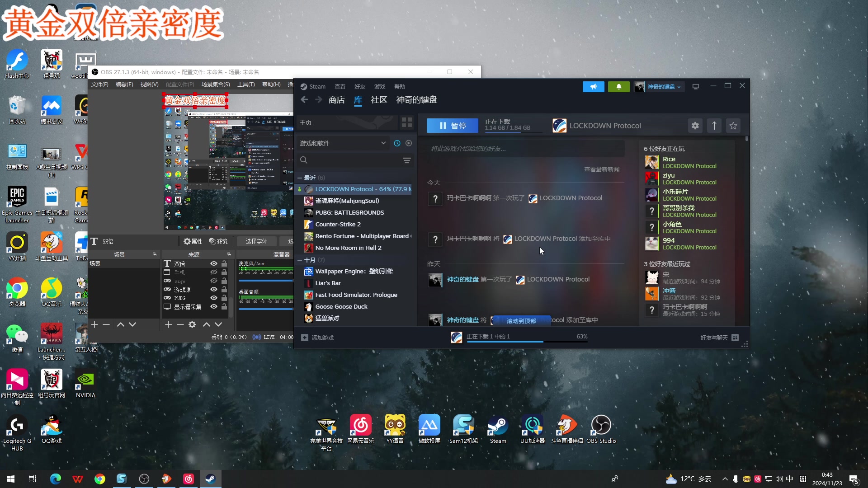
Task: Toggle visibility of 手机 scene source
Action: pyautogui.click(x=213, y=272)
